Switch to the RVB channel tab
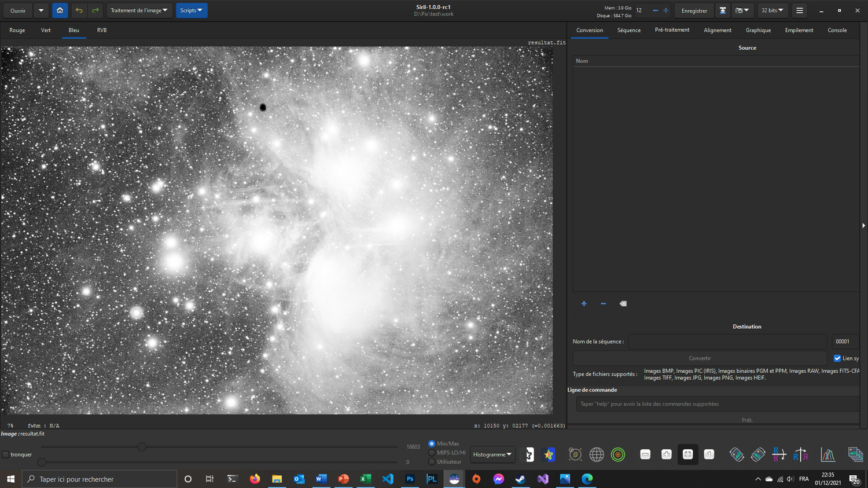This screenshot has width=868, height=488. coord(102,30)
